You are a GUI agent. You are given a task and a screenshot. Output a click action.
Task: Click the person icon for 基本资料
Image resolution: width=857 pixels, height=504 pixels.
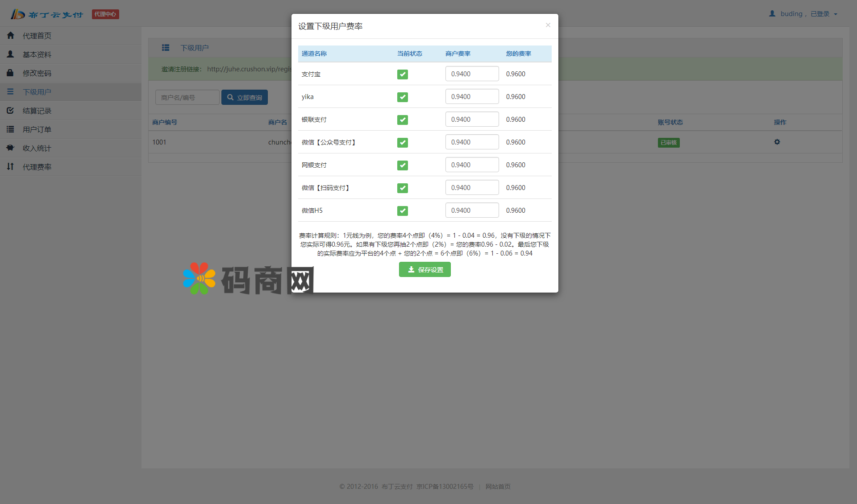pos(11,54)
